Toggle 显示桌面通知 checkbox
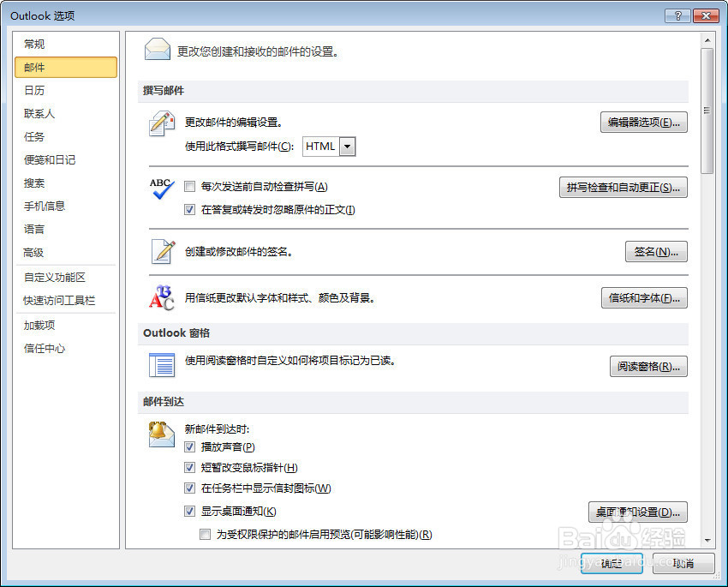Viewport: 728px width, 587px height. (x=189, y=512)
